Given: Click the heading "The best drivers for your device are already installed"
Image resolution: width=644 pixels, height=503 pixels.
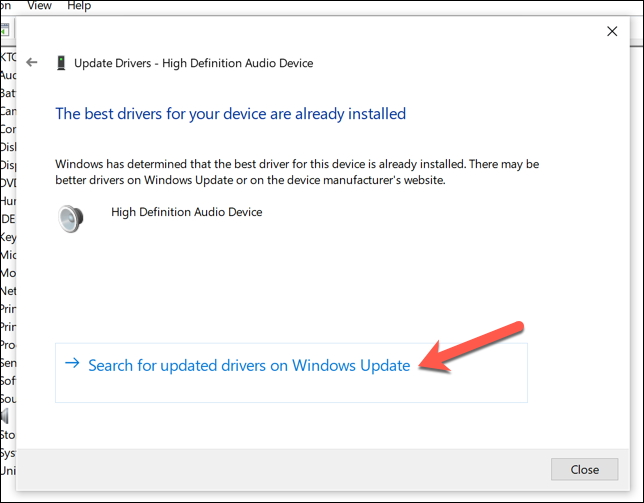Looking at the screenshot, I should coord(230,114).
